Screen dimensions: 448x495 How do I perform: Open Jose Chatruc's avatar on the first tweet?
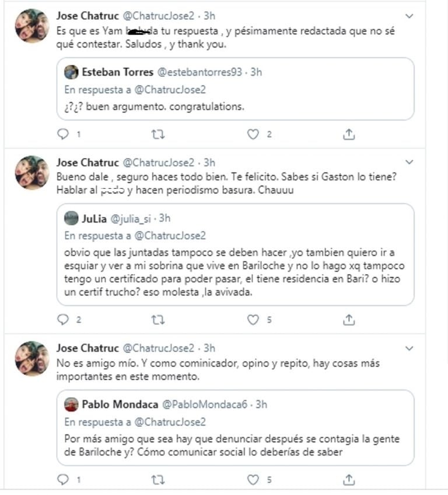32,26
